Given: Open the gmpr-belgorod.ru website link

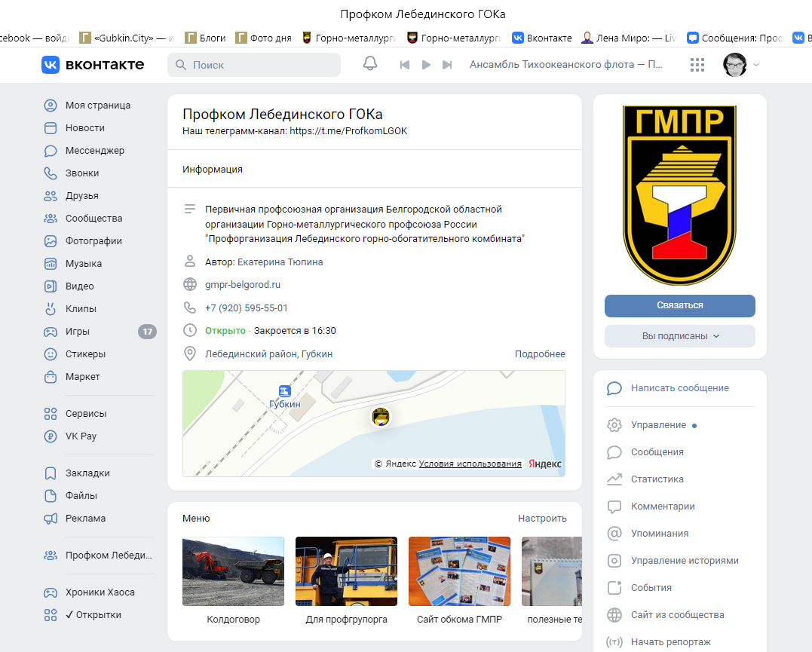Looking at the screenshot, I should click(242, 285).
